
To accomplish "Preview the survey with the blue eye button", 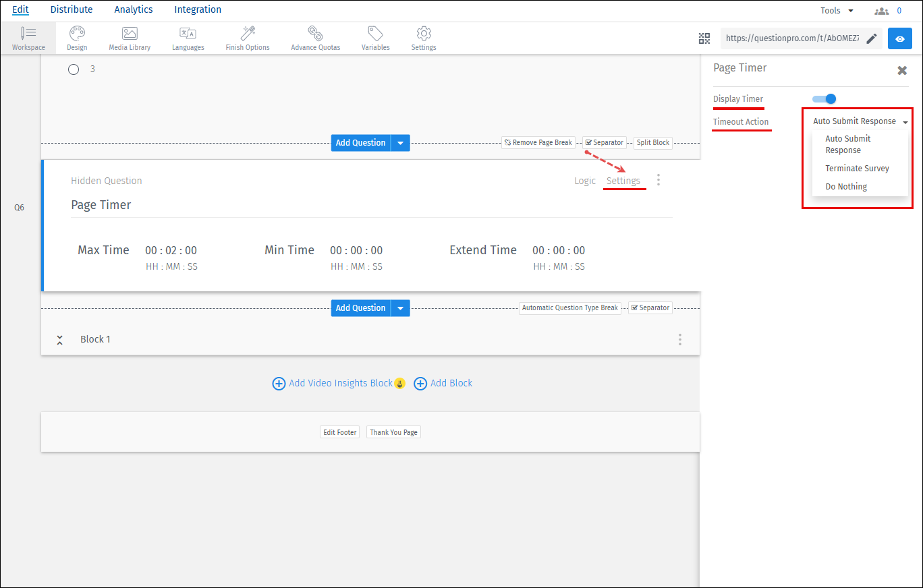I will click(899, 38).
